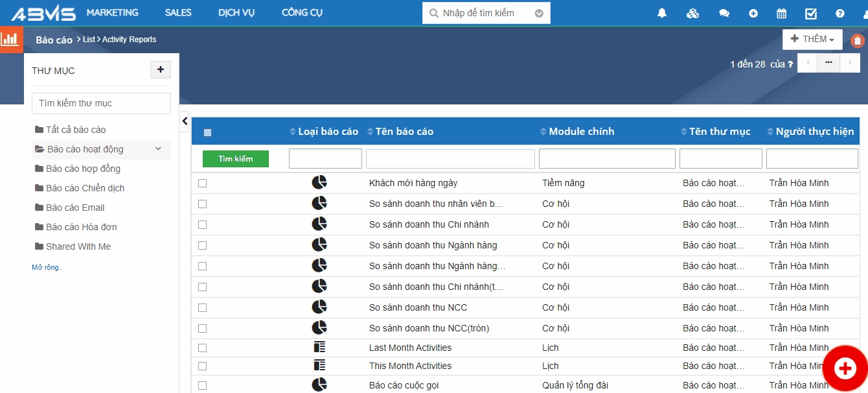
Task: Open the DỊCH VỤ menu
Action: [x=236, y=13]
